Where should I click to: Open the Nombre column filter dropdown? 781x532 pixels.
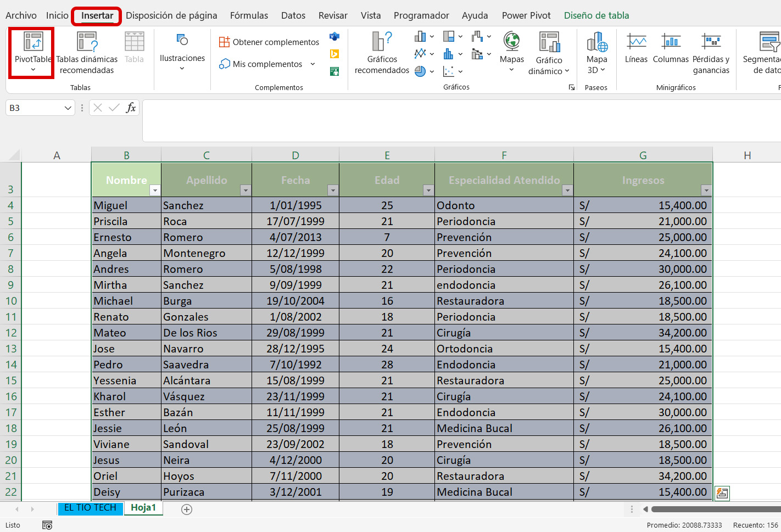coord(155,191)
